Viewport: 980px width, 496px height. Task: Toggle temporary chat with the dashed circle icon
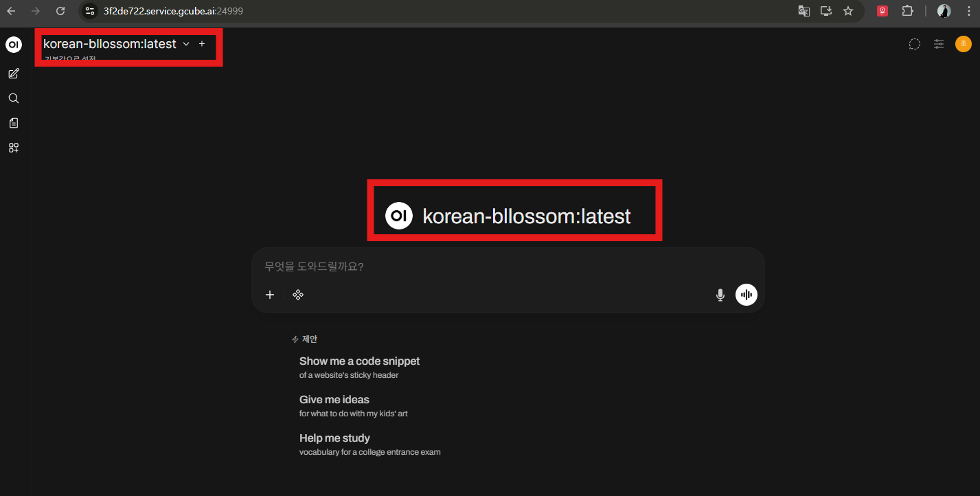click(914, 45)
